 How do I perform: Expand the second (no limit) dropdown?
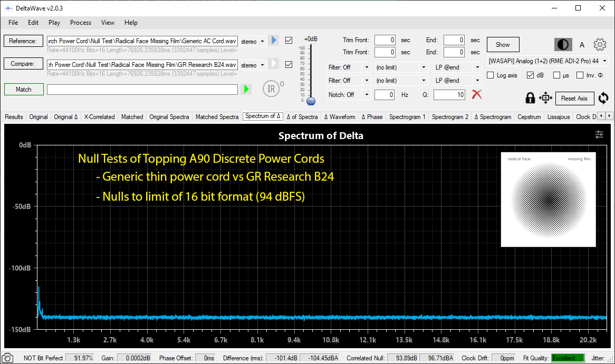(x=401, y=80)
